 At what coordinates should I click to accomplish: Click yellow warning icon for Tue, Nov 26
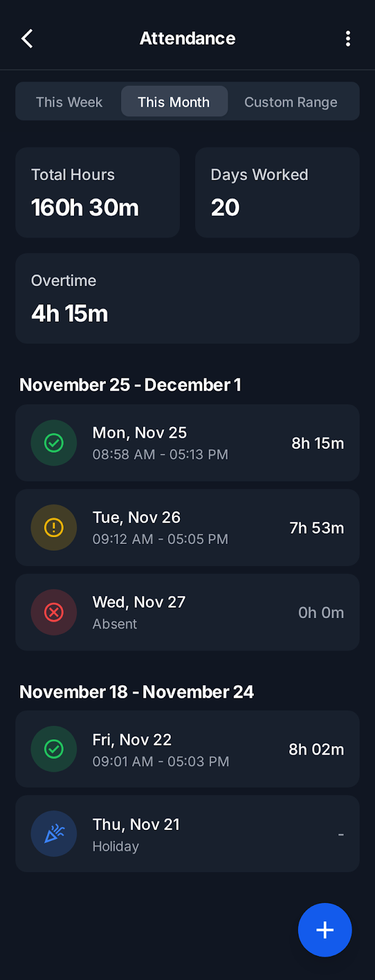54,527
